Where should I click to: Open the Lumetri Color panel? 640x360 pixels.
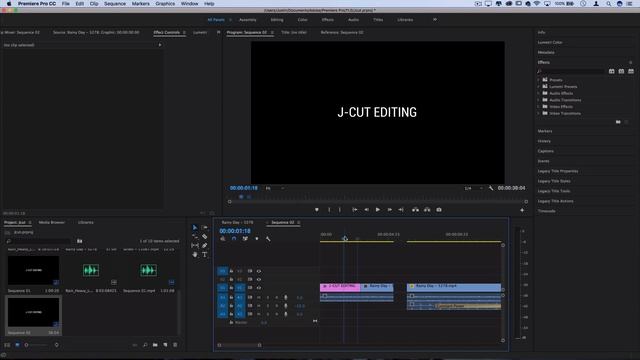tap(550, 42)
